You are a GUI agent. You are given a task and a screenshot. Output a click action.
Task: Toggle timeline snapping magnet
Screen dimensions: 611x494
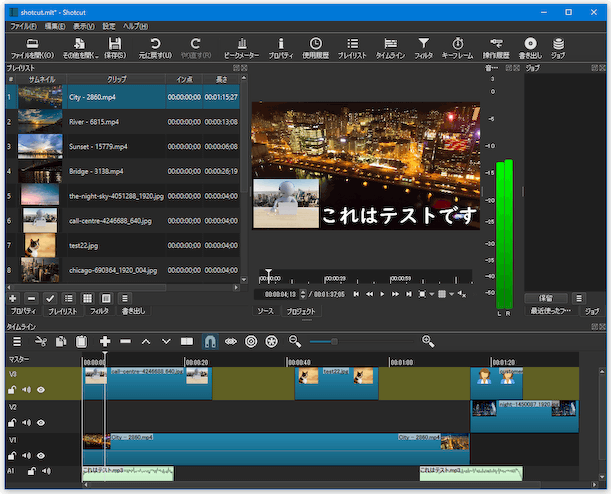click(210, 342)
